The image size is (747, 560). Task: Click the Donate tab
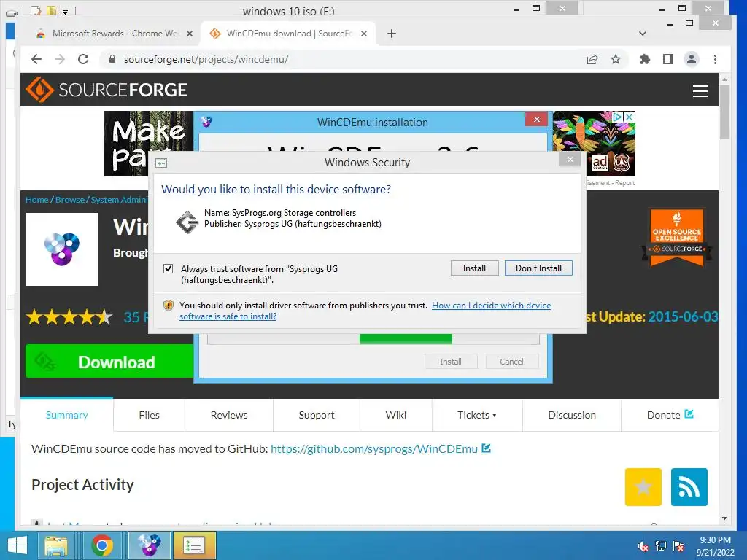pos(670,415)
